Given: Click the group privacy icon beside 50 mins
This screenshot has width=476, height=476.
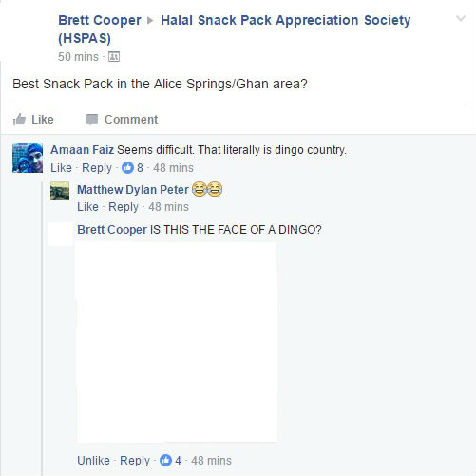Looking at the screenshot, I should click(114, 57).
